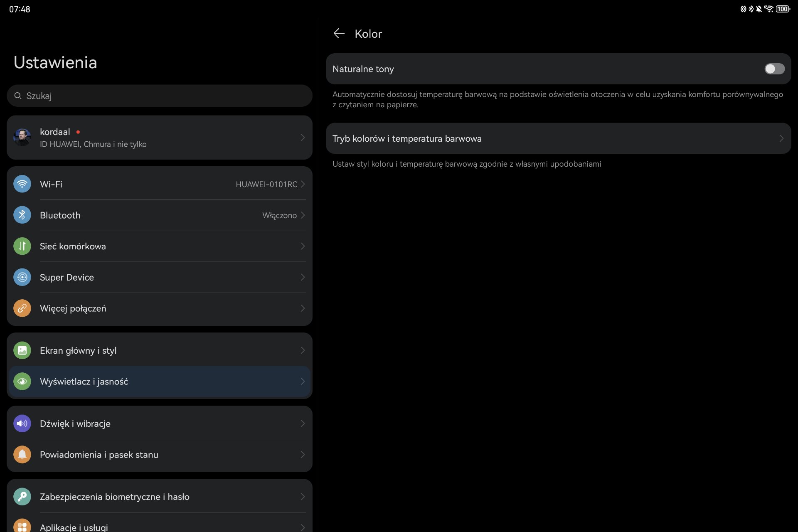Click the Ustawienia heading
The width and height of the screenshot is (798, 532).
tap(55, 62)
